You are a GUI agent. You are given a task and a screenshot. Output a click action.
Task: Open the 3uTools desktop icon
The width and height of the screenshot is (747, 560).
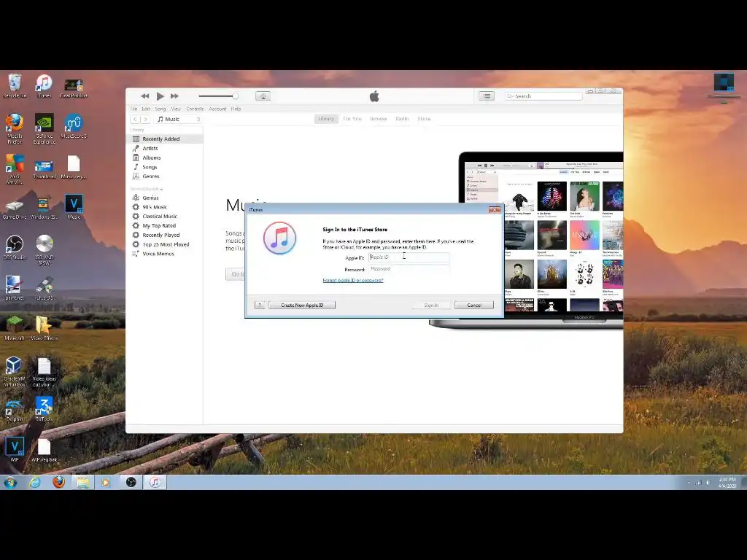tap(44, 410)
